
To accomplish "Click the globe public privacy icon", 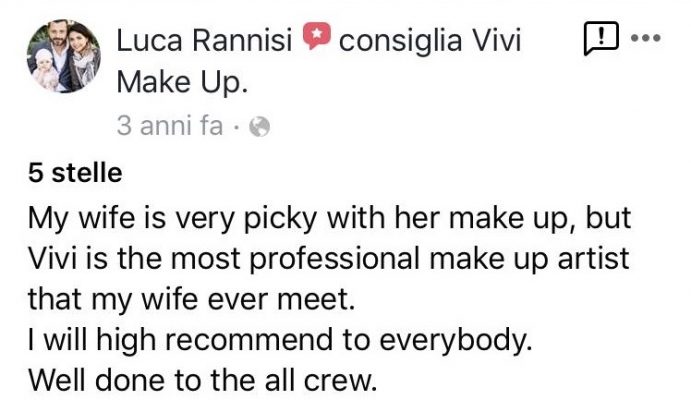I will [259, 127].
